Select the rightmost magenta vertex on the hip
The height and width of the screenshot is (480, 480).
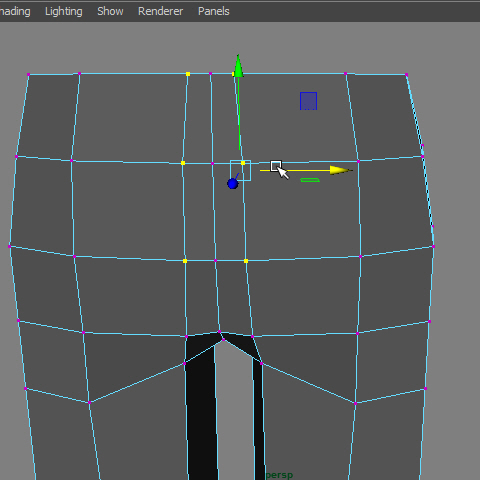[x=433, y=246]
